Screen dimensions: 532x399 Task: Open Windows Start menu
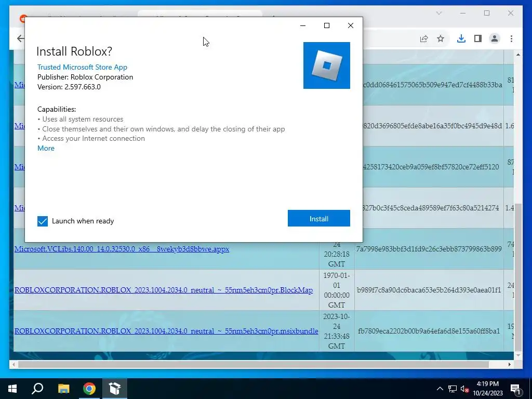[12, 389]
